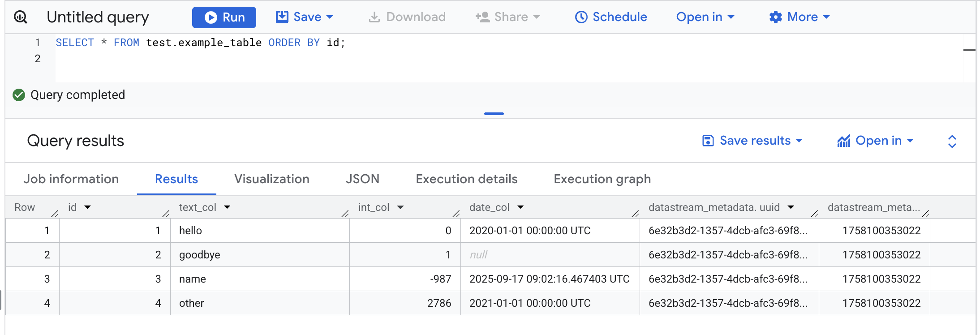Image resolution: width=980 pixels, height=335 pixels.
Task: Switch to the Job information tab
Action: [71, 179]
